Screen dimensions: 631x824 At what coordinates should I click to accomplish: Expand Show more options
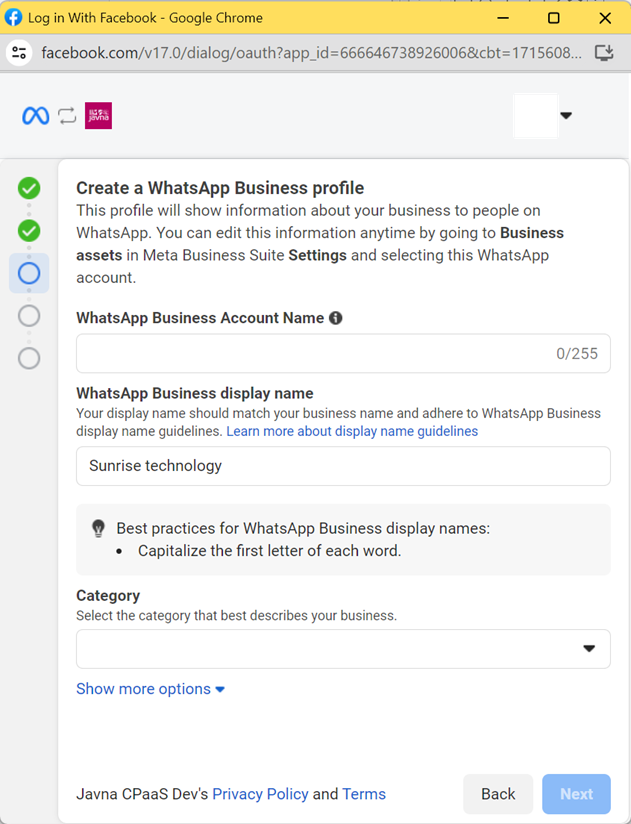pos(150,689)
